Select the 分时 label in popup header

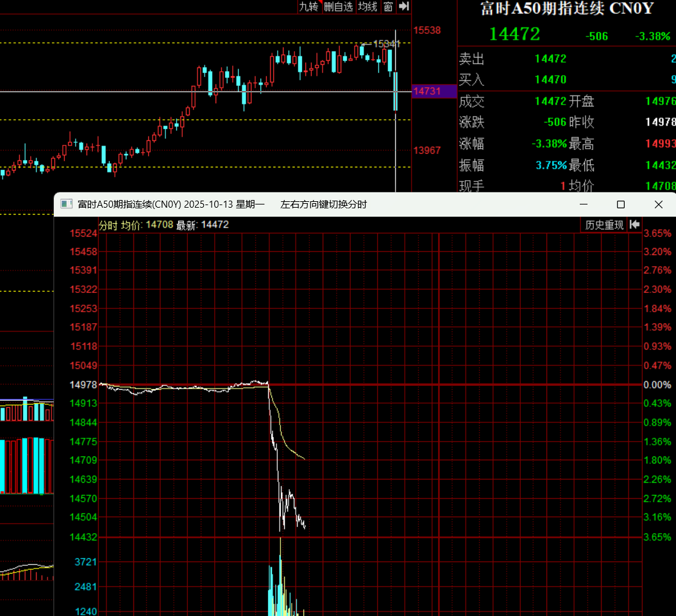108,225
